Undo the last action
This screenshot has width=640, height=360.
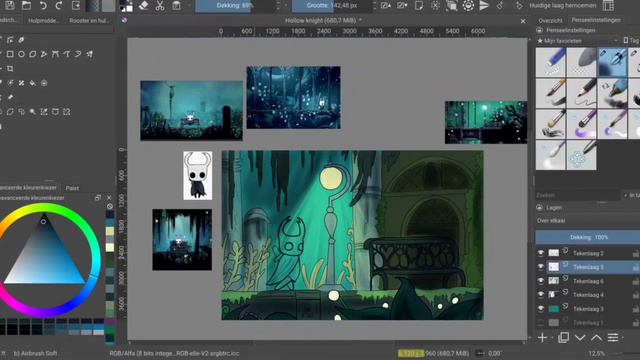click(43, 5)
